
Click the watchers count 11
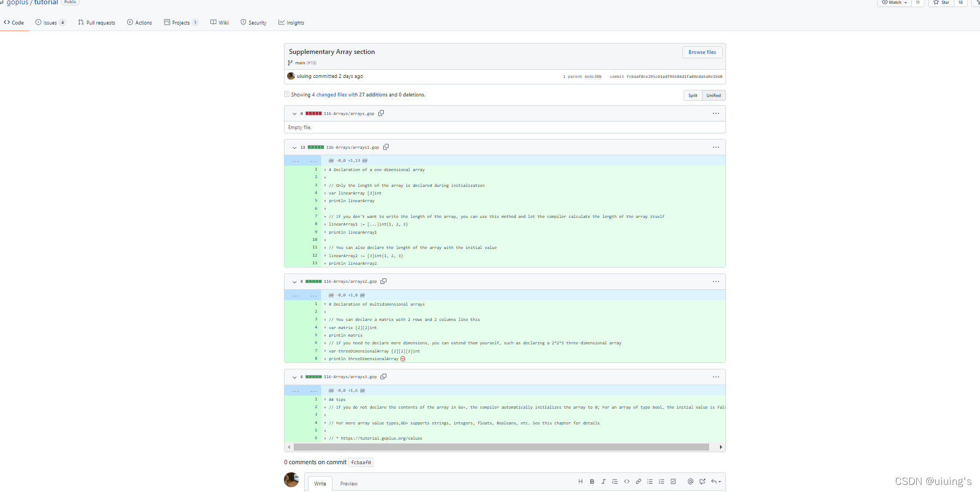(918, 3)
